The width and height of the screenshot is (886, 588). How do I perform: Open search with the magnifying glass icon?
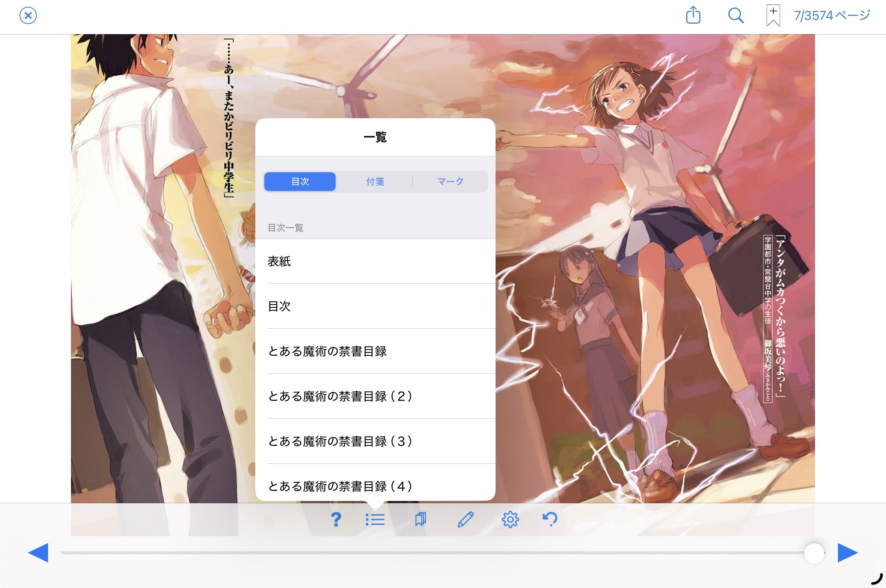[735, 16]
